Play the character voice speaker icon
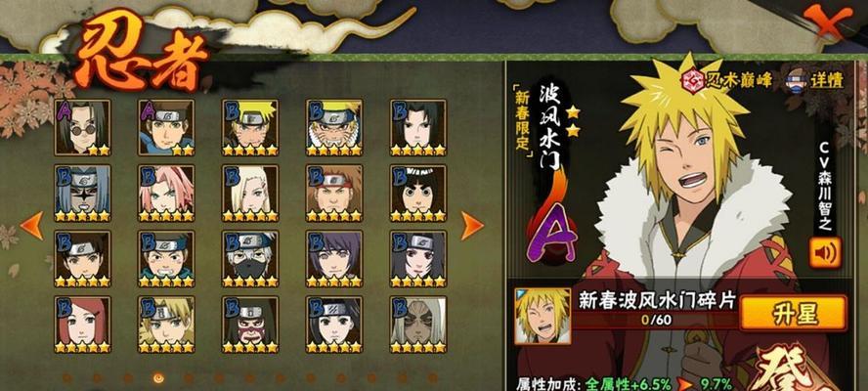 (824, 253)
